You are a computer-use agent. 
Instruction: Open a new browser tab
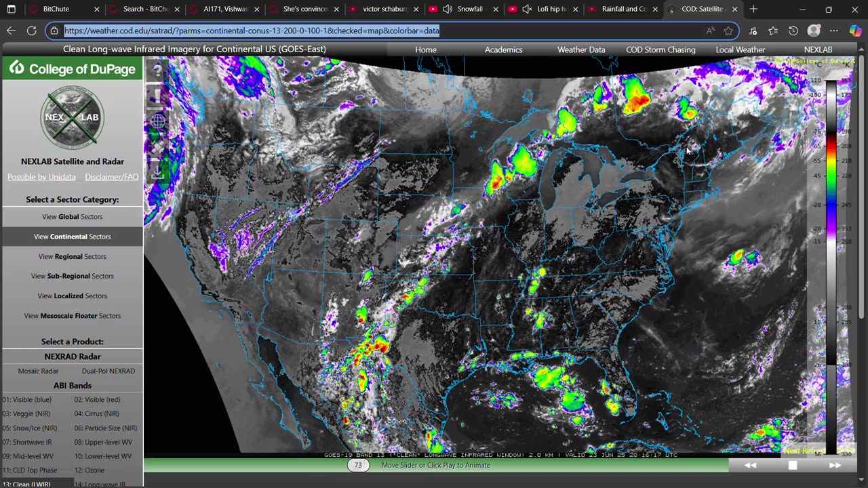[x=753, y=9]
